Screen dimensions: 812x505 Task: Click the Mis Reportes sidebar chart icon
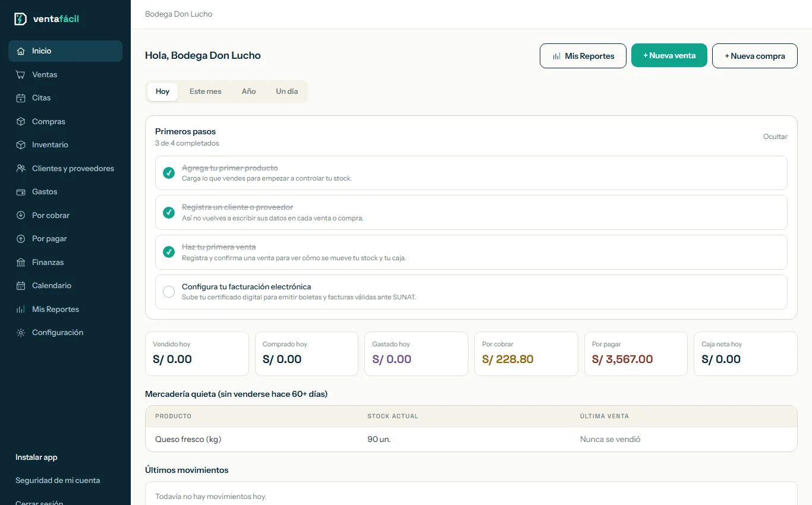tap(21, 310)
